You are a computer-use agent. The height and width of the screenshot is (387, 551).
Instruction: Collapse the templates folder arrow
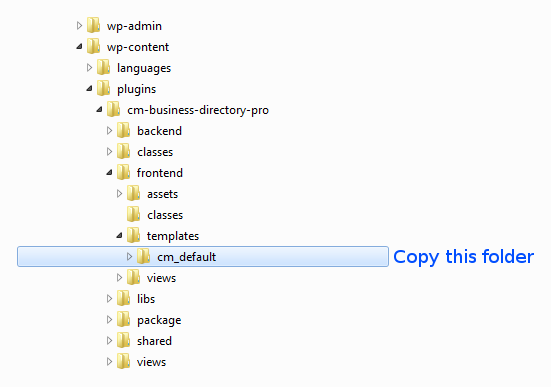120,236
